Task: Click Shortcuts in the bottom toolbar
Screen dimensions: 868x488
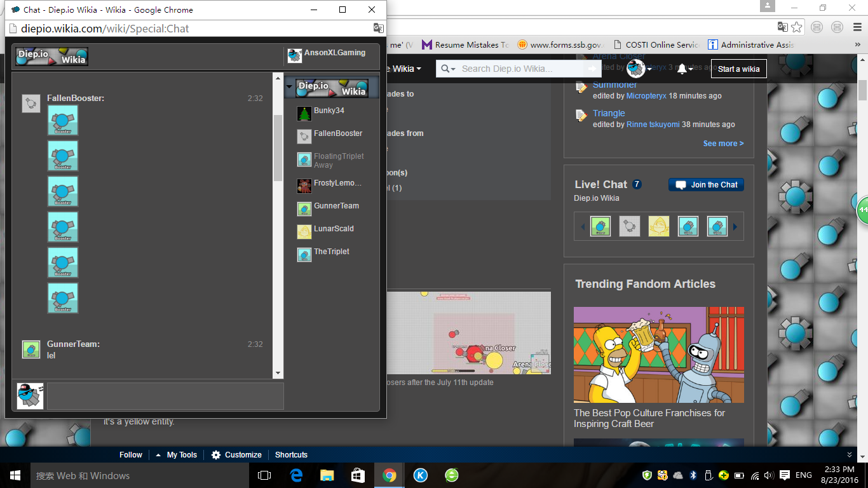Action: [x=291, y=455]
